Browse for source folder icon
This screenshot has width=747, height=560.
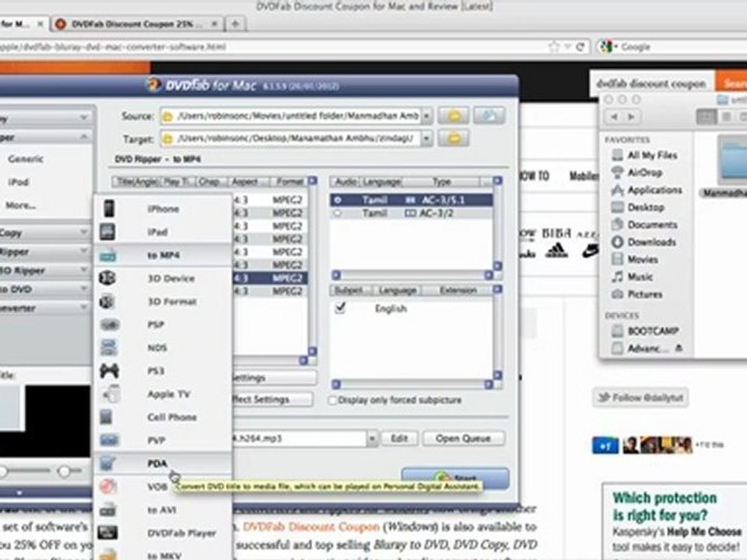[454, 116]
